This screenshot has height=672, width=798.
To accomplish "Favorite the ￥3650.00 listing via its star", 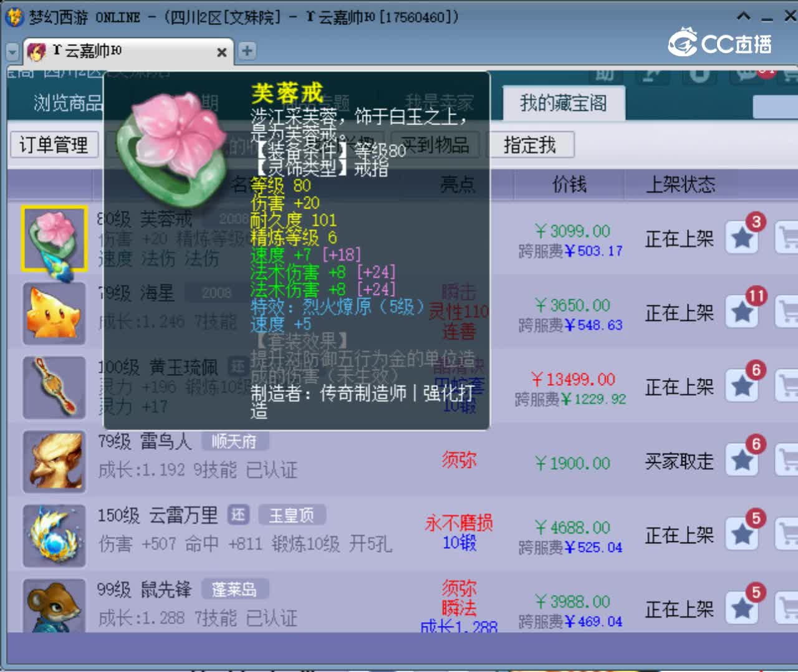I will [742, 312].
